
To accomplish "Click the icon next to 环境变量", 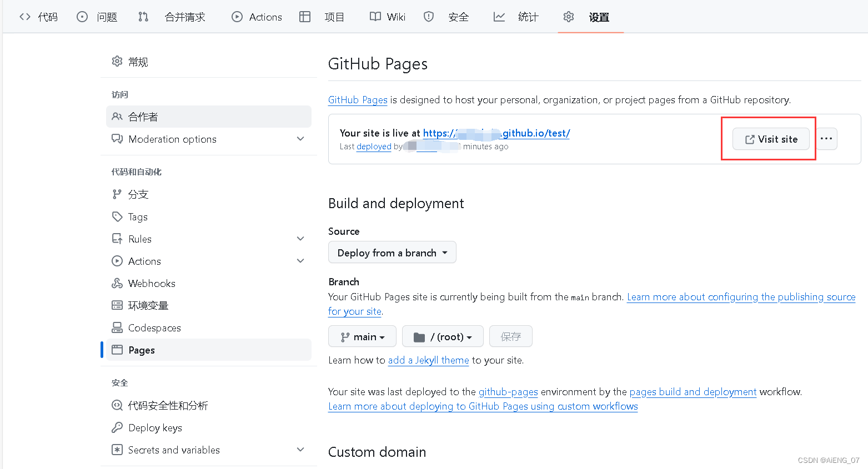I will click(x=117, y=305).
